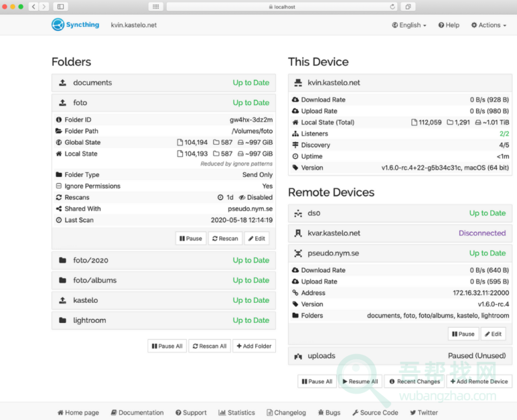The image size is (517, 420).
Task: Pause the foto folder
Action: pos(191,238)
